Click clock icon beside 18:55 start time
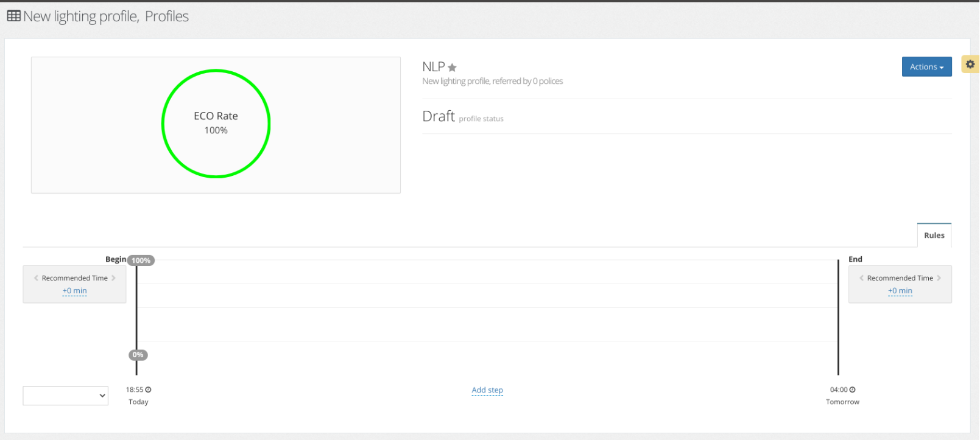 [x=148, y=389]
